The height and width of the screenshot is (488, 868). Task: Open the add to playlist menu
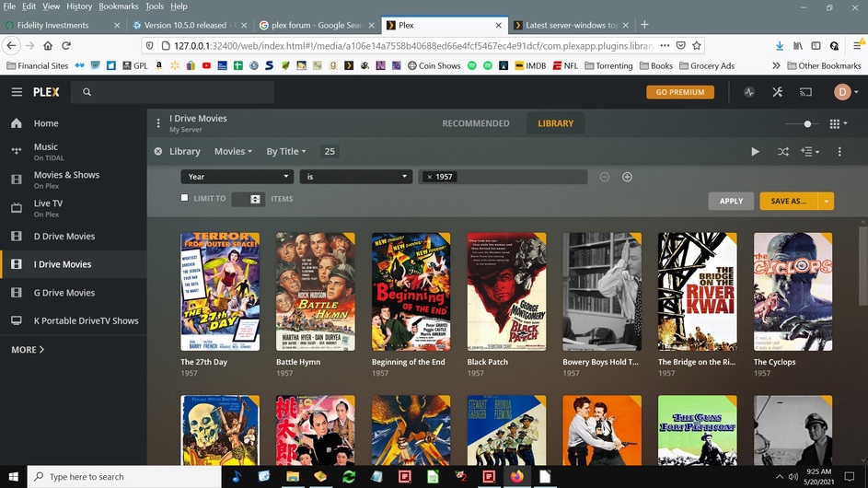(x=810, y=151)
